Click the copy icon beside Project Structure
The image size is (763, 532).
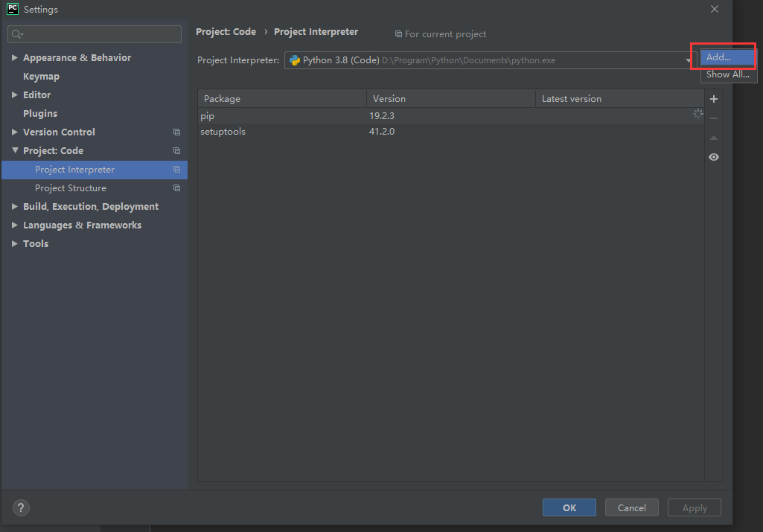tap(176, 188)
